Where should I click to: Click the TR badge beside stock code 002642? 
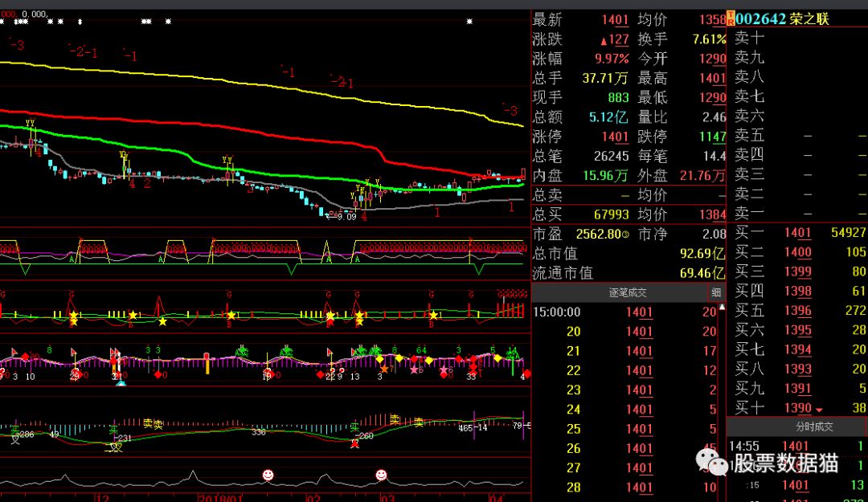pyautogui.click(x=730, y=18)
